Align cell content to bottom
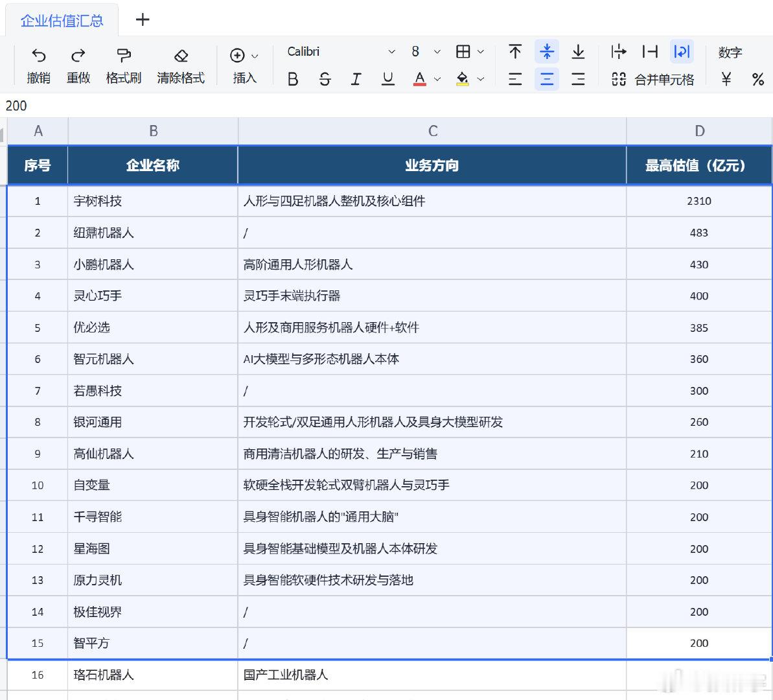The width and height of the screenshot is (773, 700). [x=578, y=51]
